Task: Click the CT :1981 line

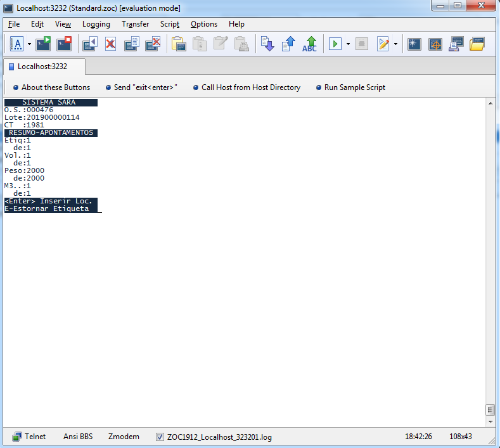Action: 24,125
